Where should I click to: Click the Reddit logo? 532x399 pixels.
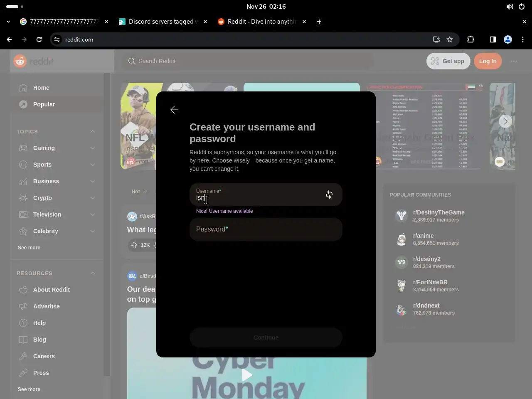(x=34, y=61)
